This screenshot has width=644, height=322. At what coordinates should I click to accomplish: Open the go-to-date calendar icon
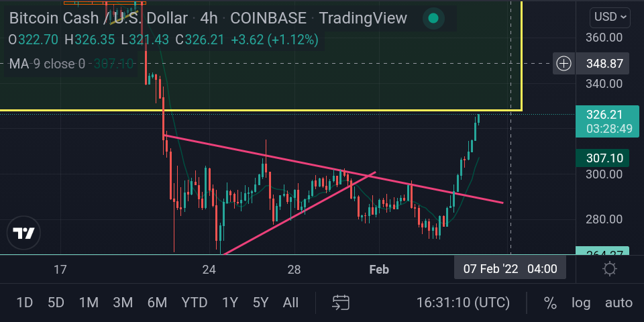click(x=341, y=303)
